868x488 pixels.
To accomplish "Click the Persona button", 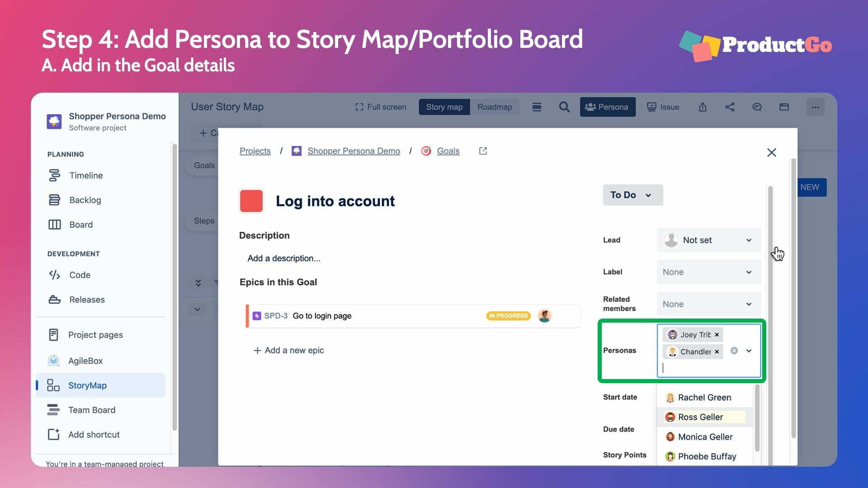I will pos(608,107).
